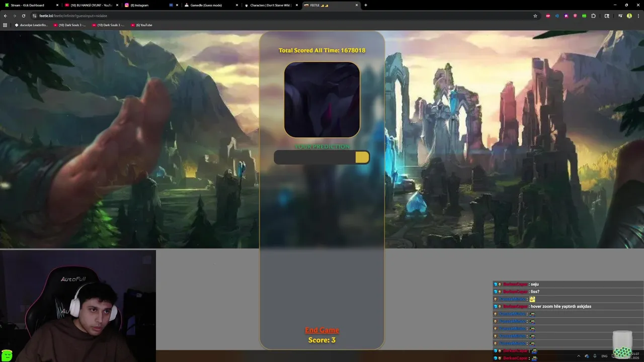Click the 'seju' chat message
Image resolution: width=644 pixels, height=362 pixels.
(x=534, y=284)
